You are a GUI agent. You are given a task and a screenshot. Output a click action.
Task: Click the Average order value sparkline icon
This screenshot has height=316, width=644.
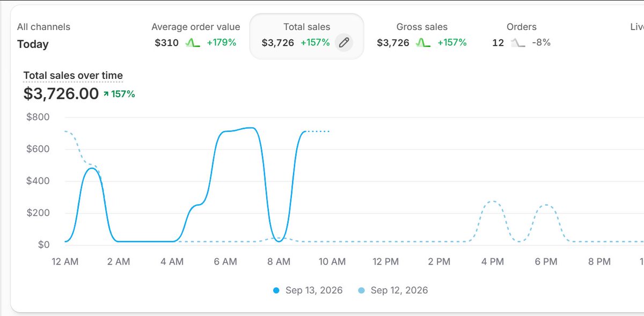193,43
